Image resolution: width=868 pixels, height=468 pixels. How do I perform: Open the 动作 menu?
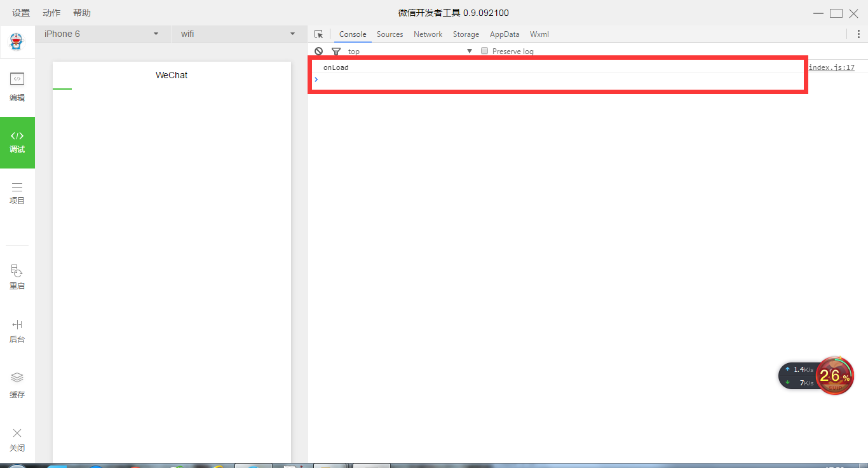tap(51, 13)
